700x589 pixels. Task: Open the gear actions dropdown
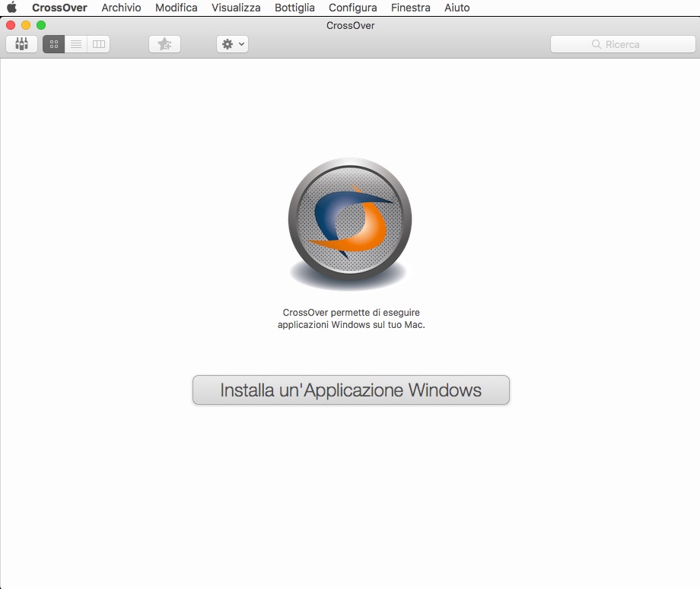[x=232, y=44]
